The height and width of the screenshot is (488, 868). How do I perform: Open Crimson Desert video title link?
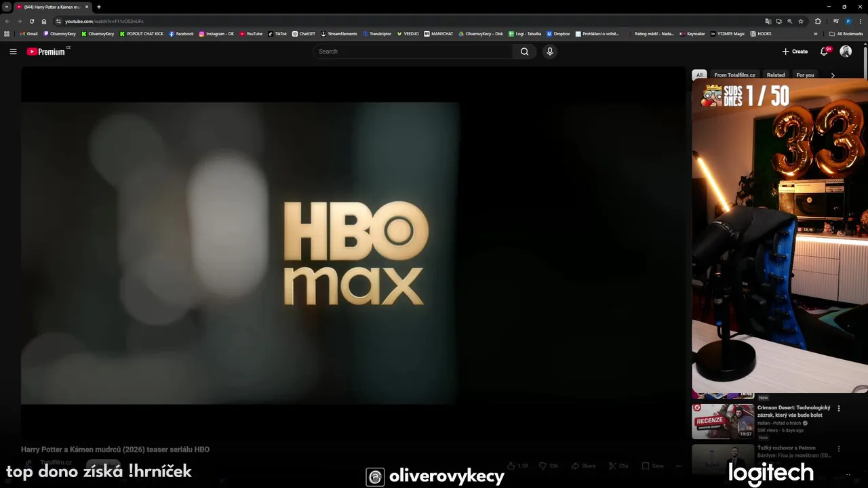tap(793, 411)
